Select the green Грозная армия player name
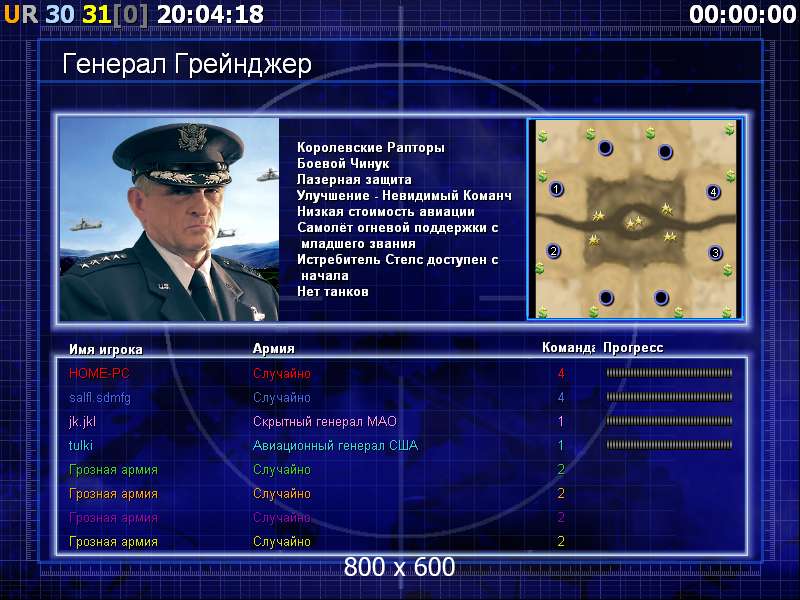 (113, 469)
